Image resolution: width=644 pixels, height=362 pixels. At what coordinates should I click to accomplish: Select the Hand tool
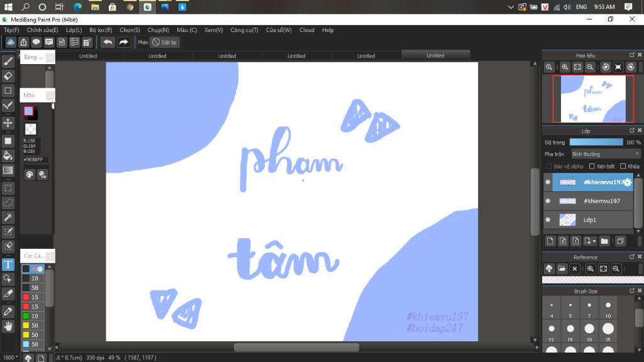click(8, 326)
